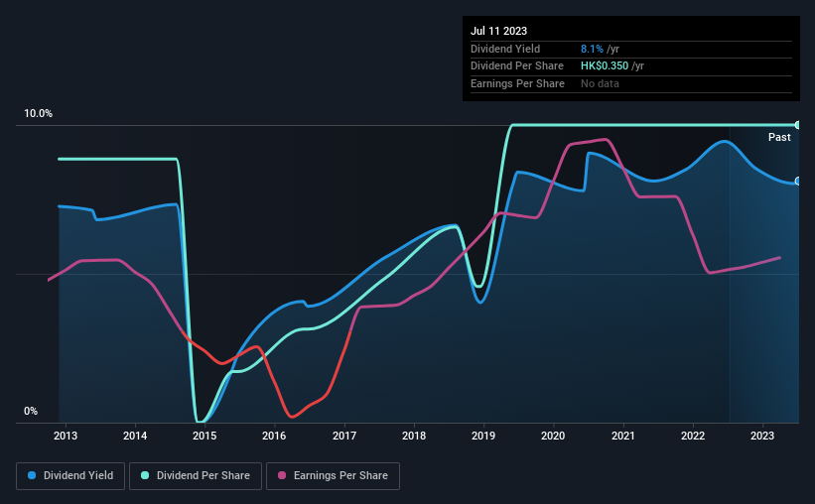815x504 pixels.
Task: Click the 2022 x-axis label
Action: tap(693, 436)
